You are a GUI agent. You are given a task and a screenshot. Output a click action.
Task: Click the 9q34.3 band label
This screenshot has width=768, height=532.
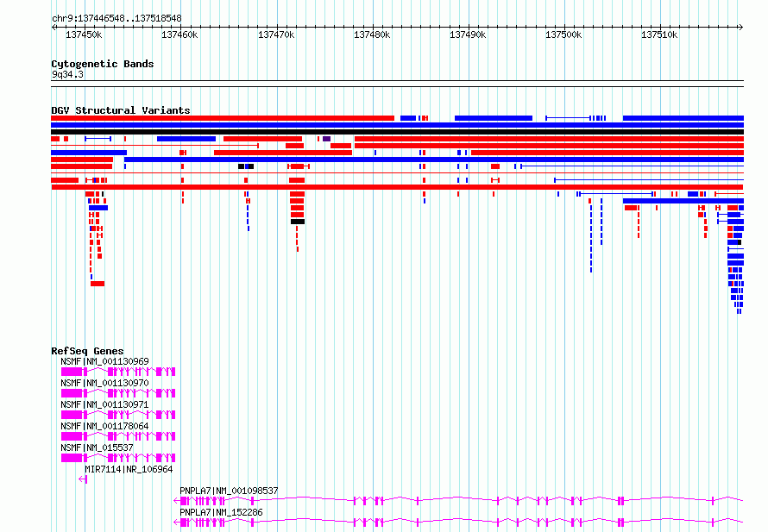[x=67, y=74]
